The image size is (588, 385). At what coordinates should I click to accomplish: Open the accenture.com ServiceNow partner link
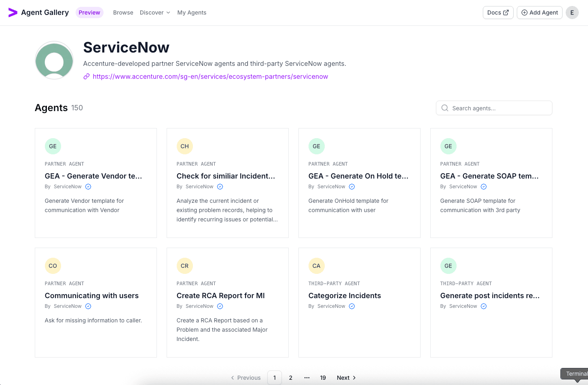click(210, 76)
